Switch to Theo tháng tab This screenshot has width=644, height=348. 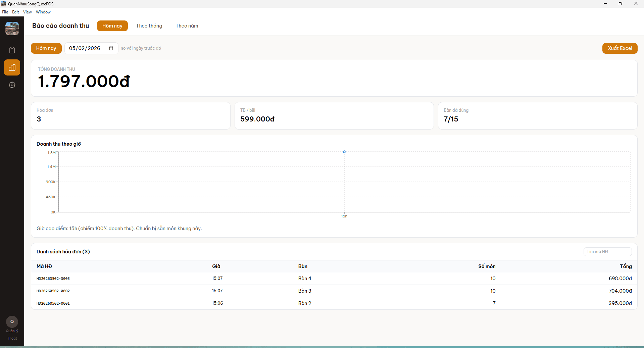point(149,26)
